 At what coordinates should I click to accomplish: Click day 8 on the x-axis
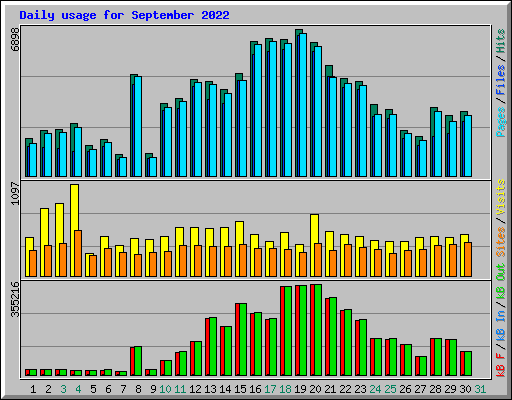coord(138,389)
